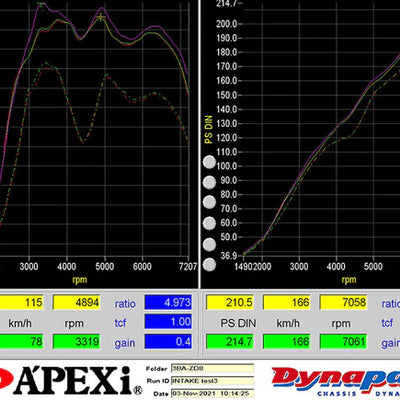Click the blue ratio value 4.973
Screen dimensions: 400x400
(168, 302)
